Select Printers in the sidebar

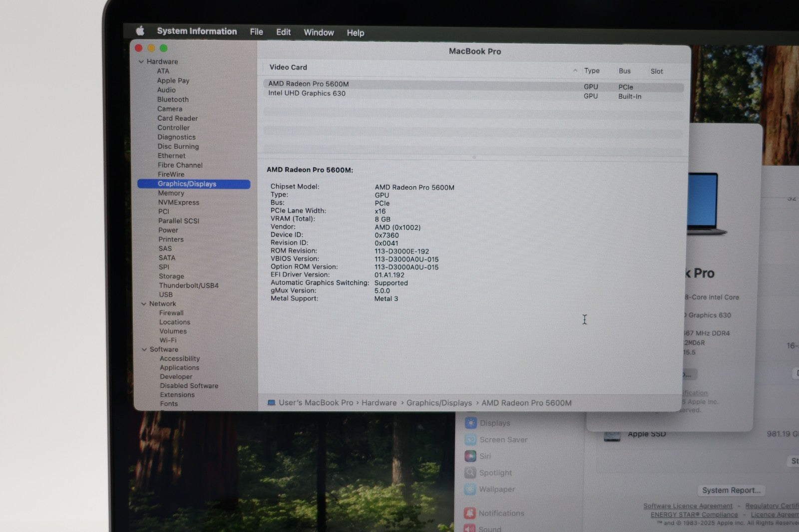pos(171,240)
